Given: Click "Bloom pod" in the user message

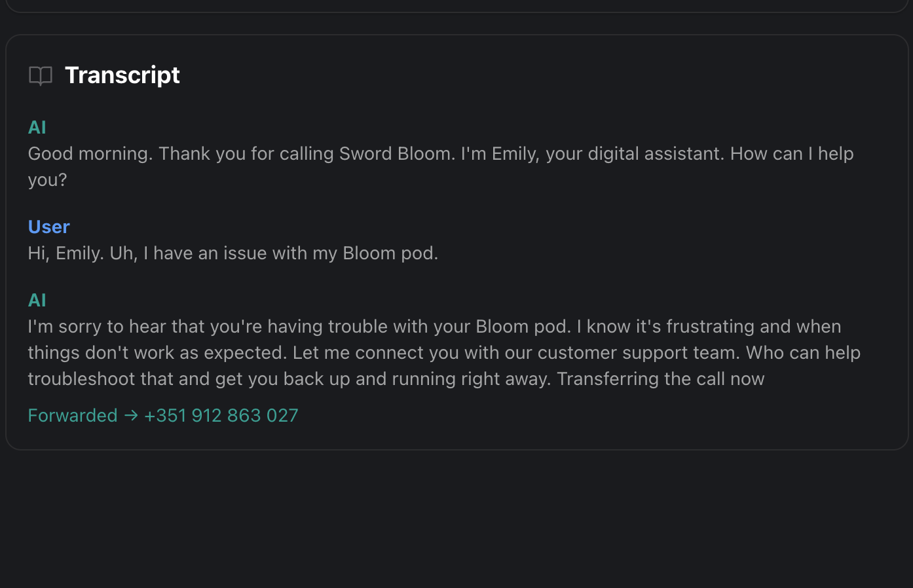Looking at the screenshot, I should [390, 253].
